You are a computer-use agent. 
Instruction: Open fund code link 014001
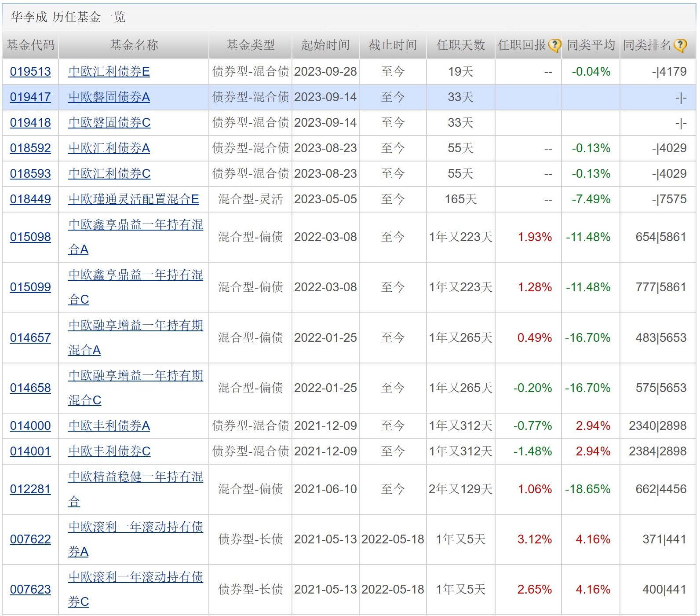pyautogui.click(x=30, y=451)
